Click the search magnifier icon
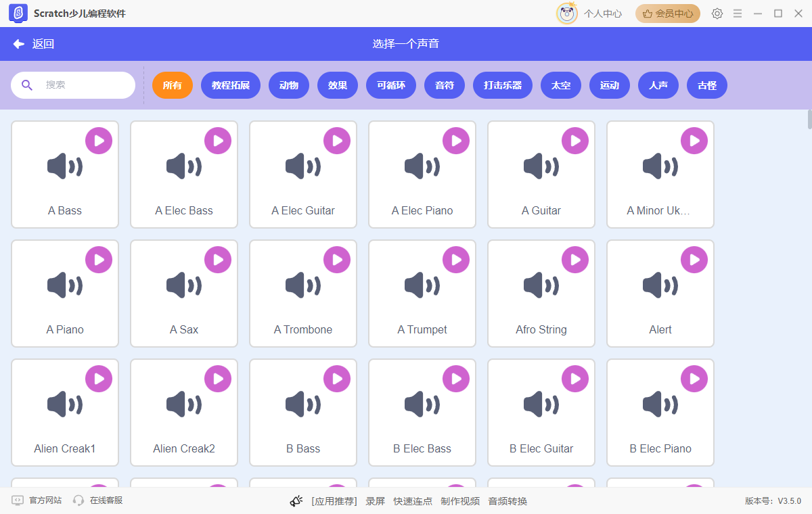 point(27,85)
